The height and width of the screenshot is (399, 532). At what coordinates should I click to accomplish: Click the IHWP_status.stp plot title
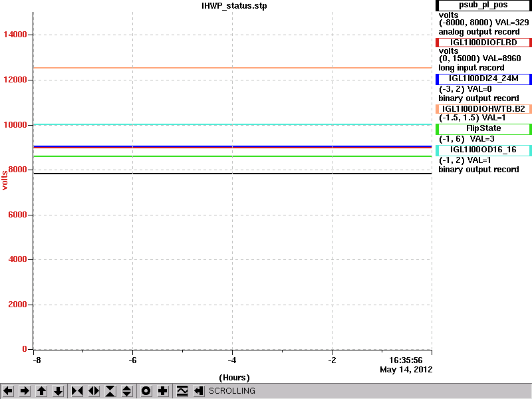click(x=234, y=6)
